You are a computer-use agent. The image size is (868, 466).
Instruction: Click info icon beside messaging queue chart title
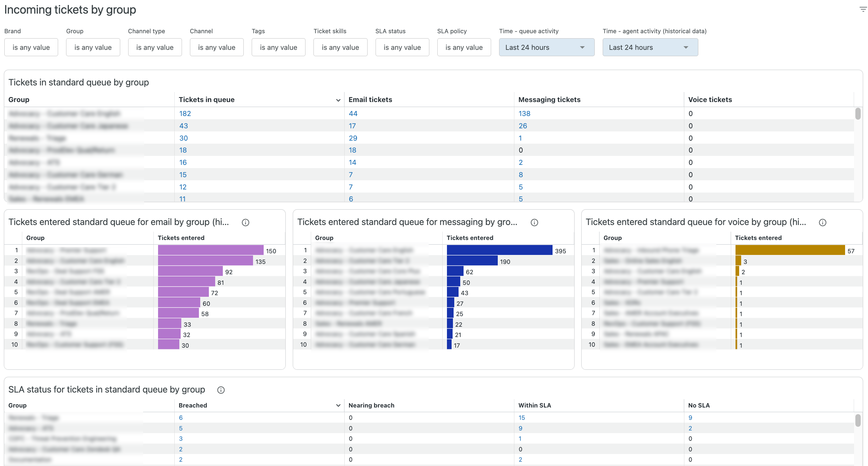(534, 223)
